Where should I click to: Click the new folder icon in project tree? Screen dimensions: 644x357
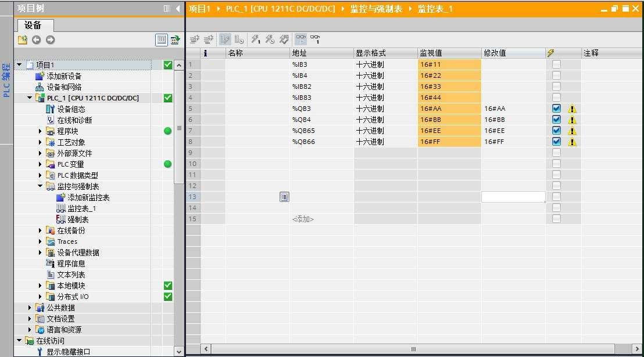point(22,39)
